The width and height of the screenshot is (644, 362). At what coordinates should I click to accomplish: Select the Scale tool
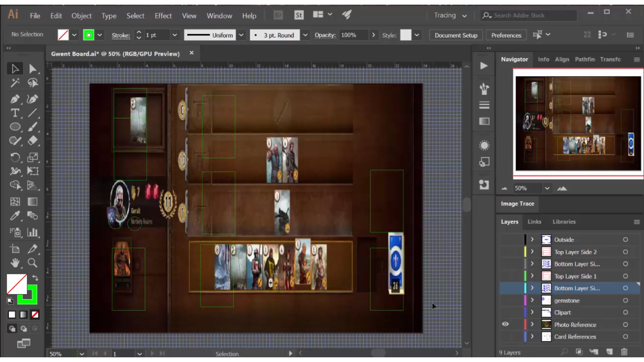point(33,157)
